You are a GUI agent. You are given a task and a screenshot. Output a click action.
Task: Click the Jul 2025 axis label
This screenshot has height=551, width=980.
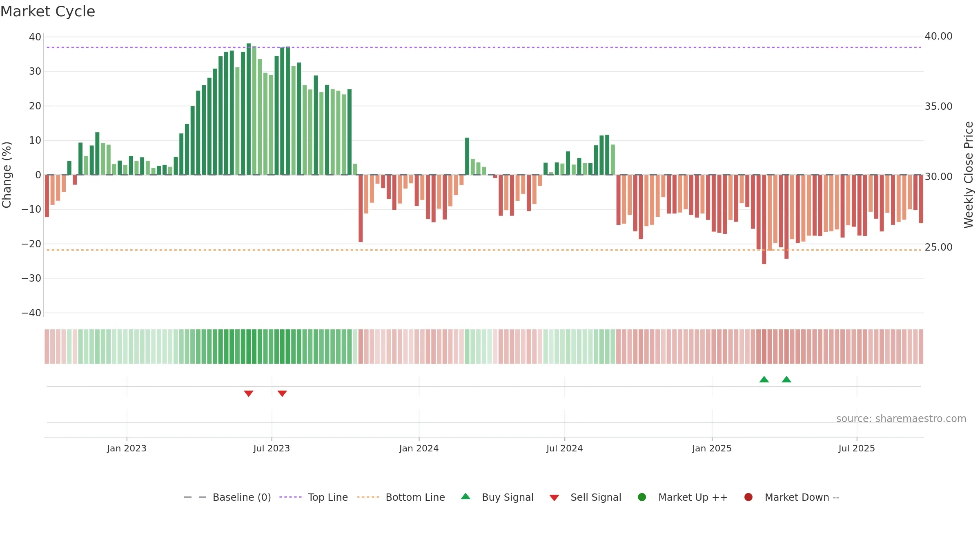(x=857, y=448)
